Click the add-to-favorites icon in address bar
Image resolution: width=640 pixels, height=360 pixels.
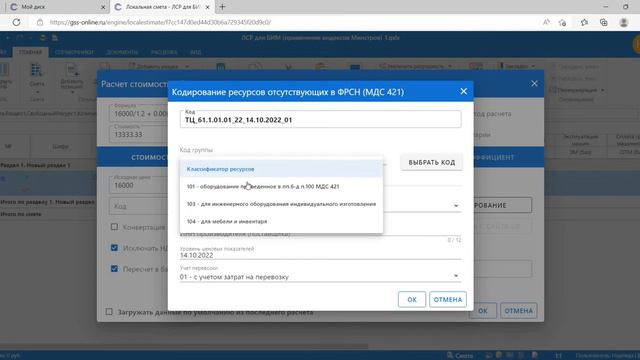pyautogui.click(x=562, y=22)
